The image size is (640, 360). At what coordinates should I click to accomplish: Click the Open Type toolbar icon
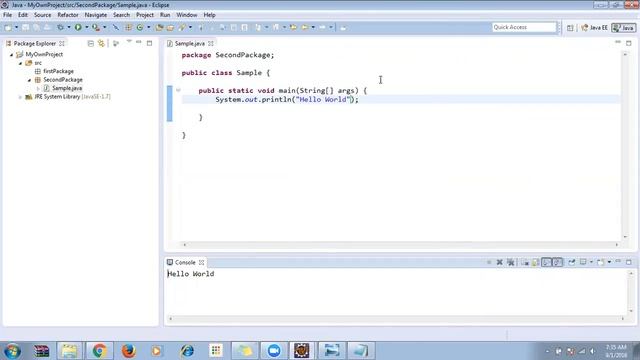160,27
